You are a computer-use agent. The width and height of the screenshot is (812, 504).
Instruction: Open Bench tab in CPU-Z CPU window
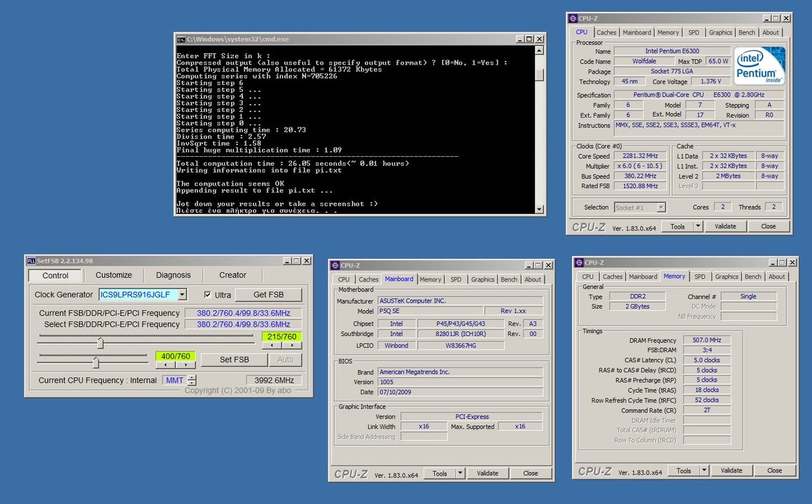tap(747, 32)
